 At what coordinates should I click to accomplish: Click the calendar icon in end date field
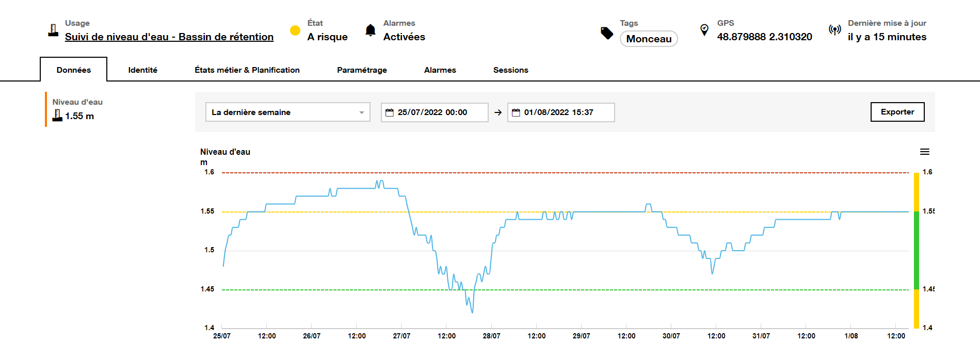coord(516,112)
